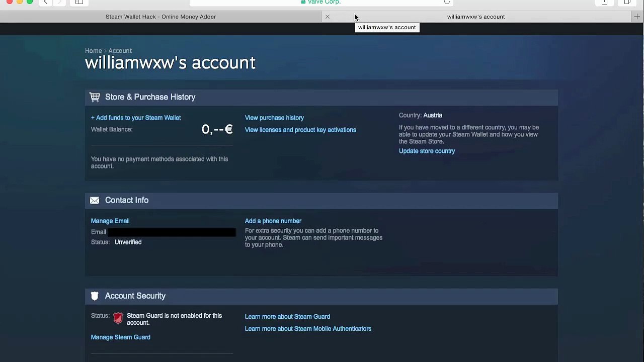Screen dimensions: 644x362
Task: Focus the Valve Corp. address bar
Action: [x=322, y=2]
